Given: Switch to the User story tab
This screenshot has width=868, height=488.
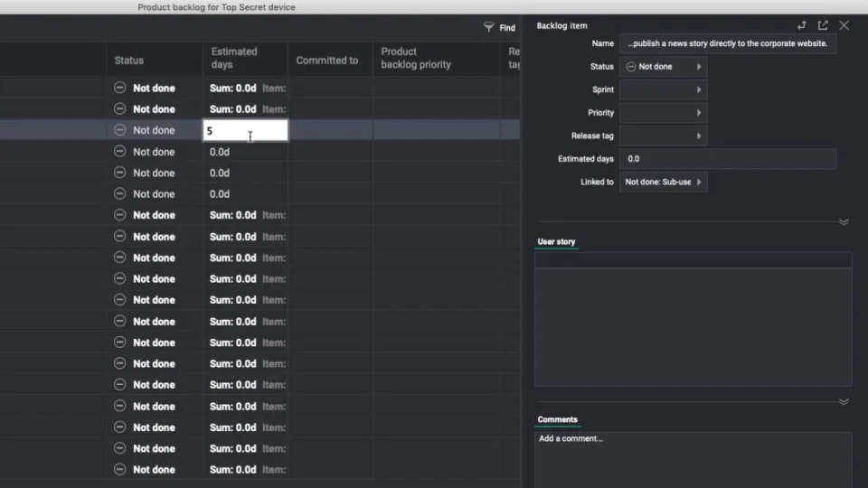Looking at the screenshot, I should click(x=556, y=241).
